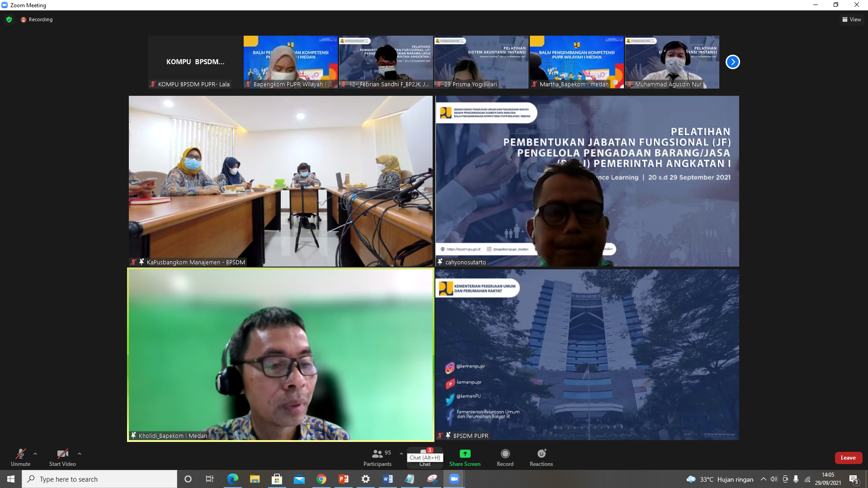Show next page of video thumbnails

[732, 62]
